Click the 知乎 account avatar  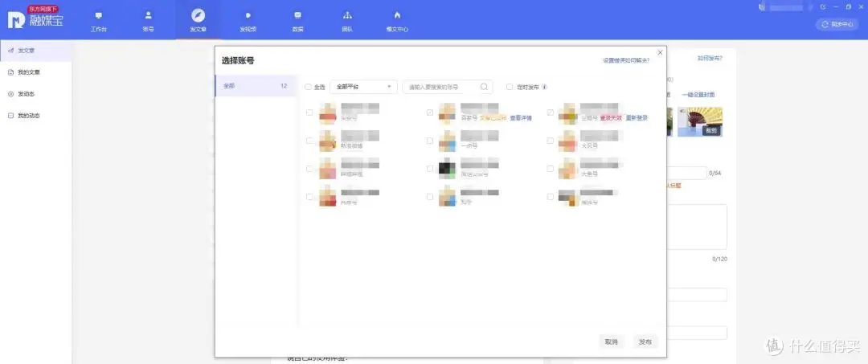(448, 195)
